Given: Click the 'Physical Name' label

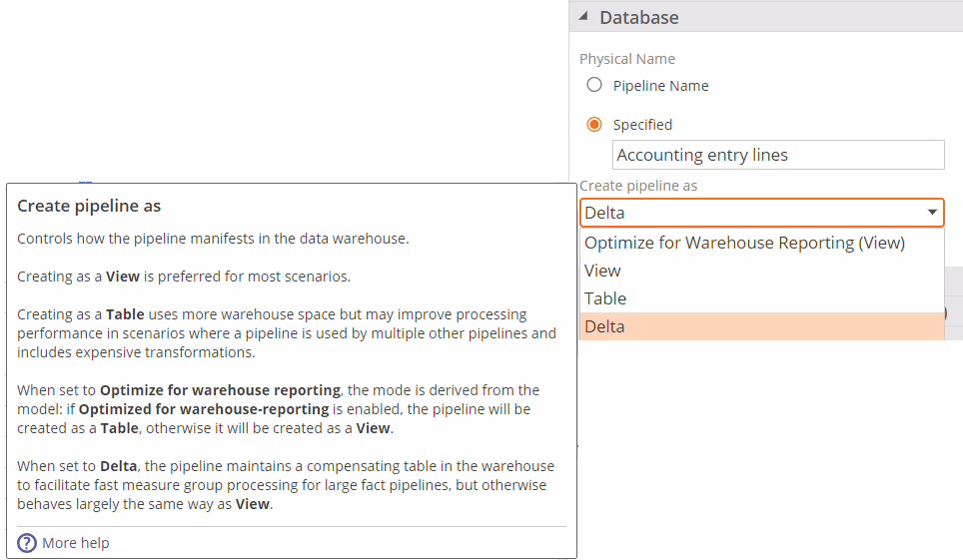Looking at the screenshot, I should 627,59.
